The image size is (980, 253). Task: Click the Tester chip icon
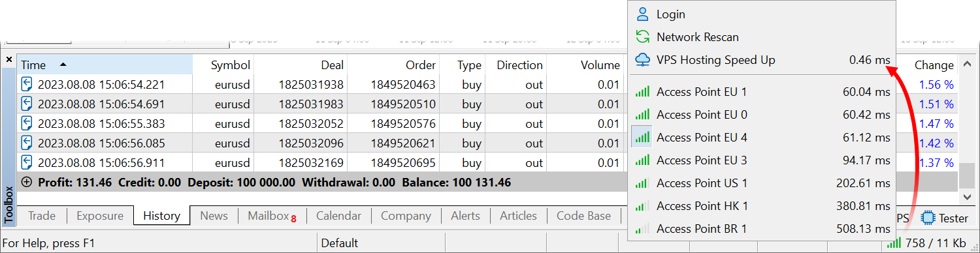coord(928,218)
